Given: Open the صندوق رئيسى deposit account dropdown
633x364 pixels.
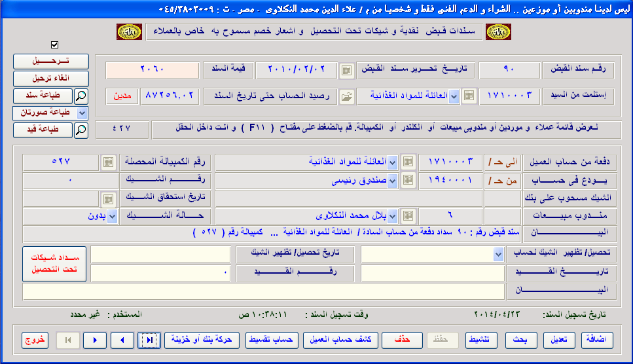Looking at the screenshot, I should 391,179.
